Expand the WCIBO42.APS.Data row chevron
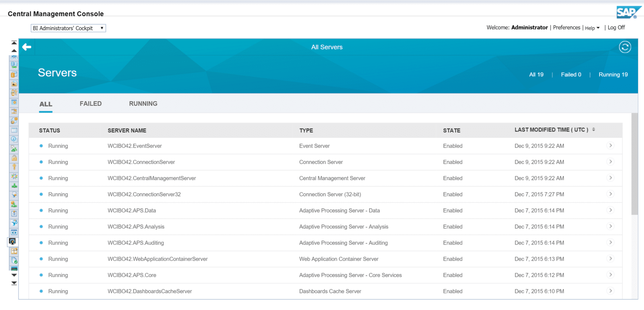The height and width of the screenshot is (310, 644). [610, 210]
